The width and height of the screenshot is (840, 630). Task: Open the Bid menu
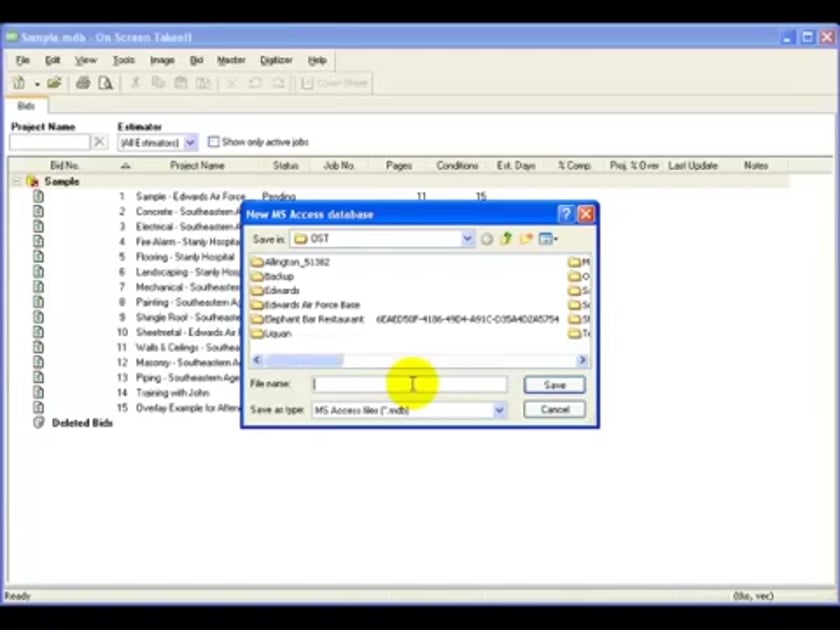point(197,60)
